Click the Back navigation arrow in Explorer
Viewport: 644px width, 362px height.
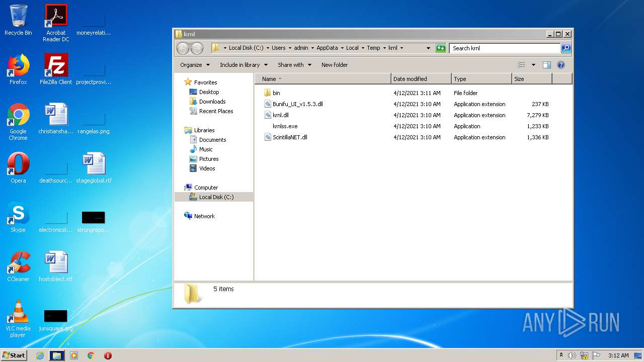183,48
